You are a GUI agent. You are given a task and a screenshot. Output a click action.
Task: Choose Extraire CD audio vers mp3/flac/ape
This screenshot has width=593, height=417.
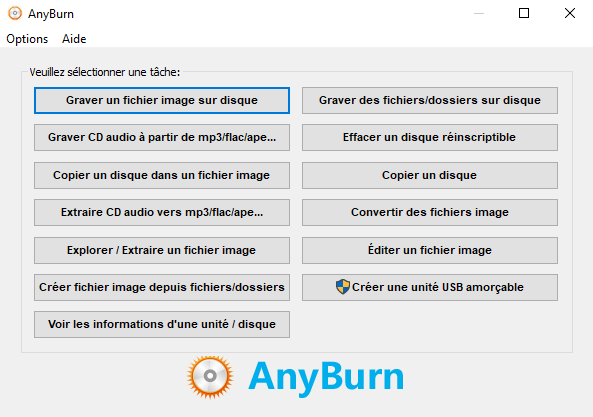[x=162, y=212]
